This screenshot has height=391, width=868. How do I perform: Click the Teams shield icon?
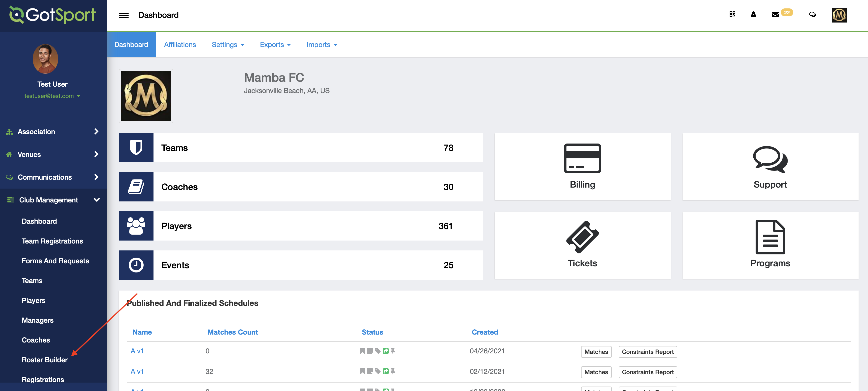click(x=136, y=148)
